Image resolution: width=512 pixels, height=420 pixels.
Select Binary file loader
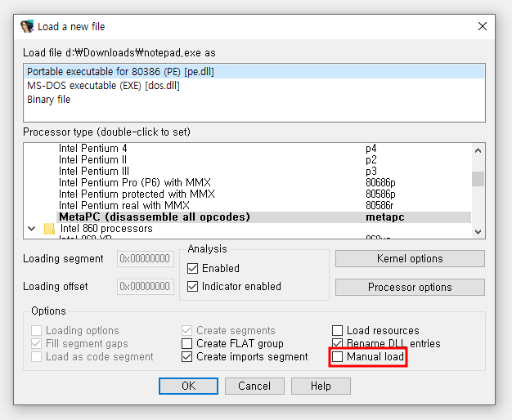254,99
